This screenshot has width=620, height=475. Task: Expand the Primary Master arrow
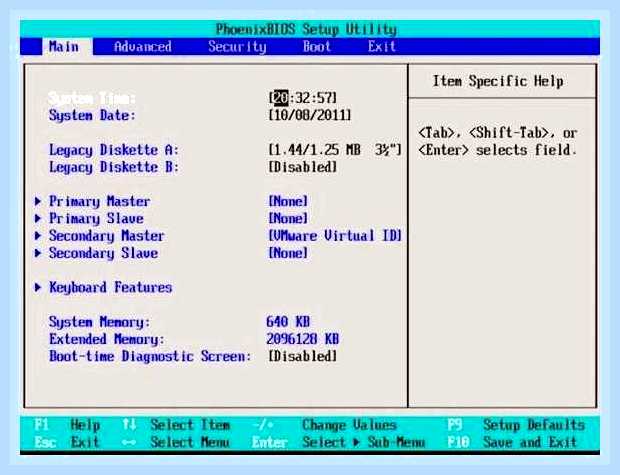click(38, 201)
